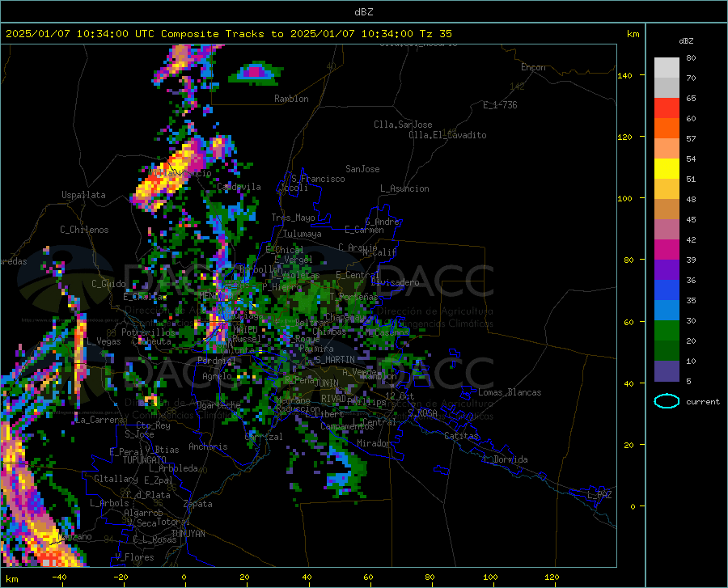Click the L_Vegas label

104,341
